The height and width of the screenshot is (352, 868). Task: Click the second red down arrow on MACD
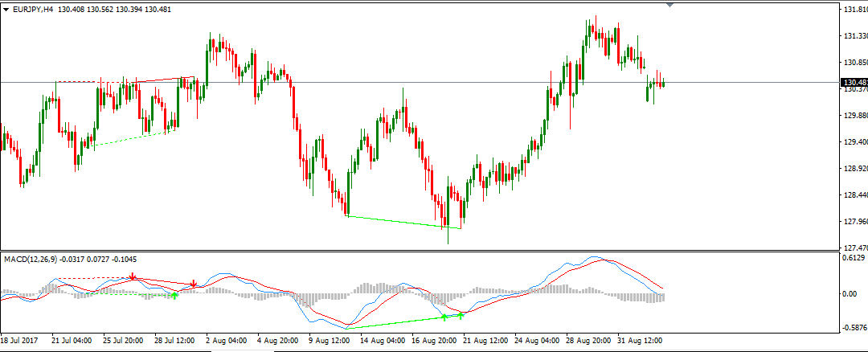(194, 284)
